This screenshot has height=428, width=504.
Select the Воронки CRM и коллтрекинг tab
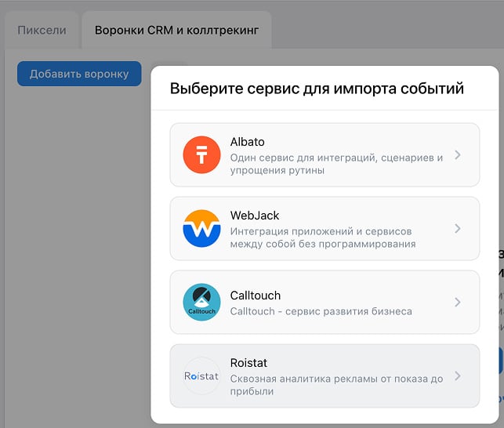point(176,31)
